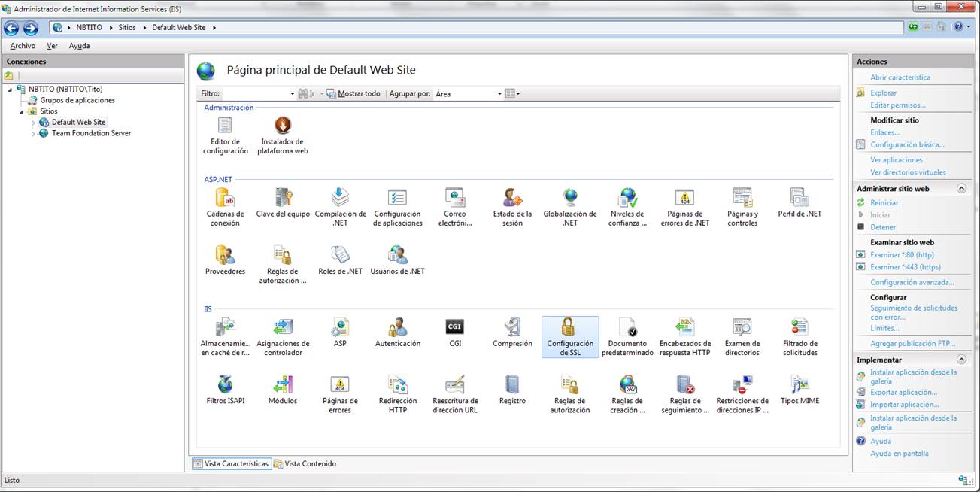This screenshot has height=492, width=980.
Task: Open the Documento predeterminado feature
Action: [x=627, y=327]
